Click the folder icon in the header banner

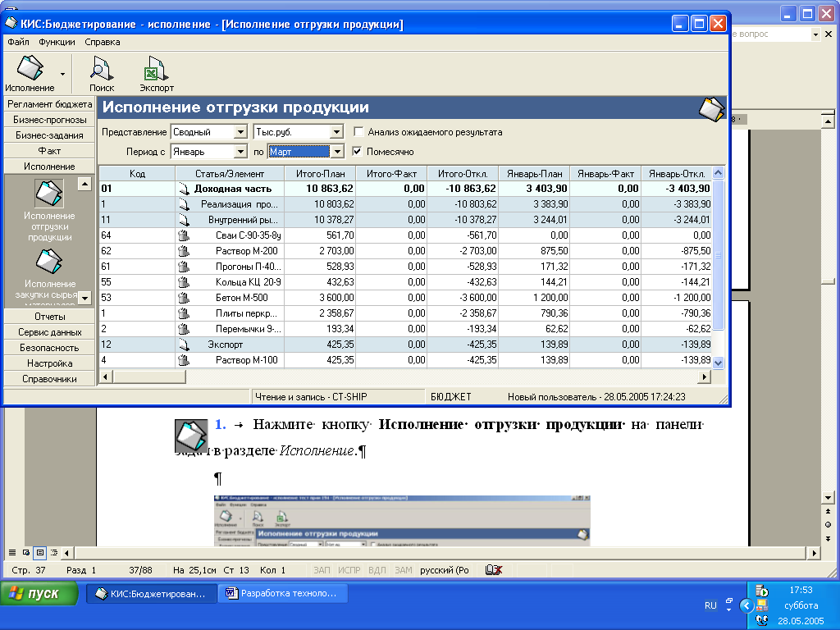[x=710, y=108]
